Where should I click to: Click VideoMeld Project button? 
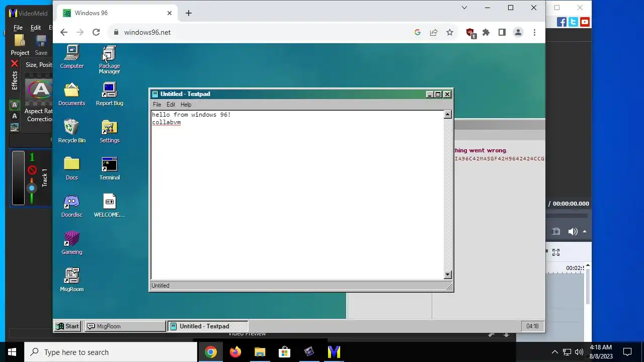click(20, 45)
